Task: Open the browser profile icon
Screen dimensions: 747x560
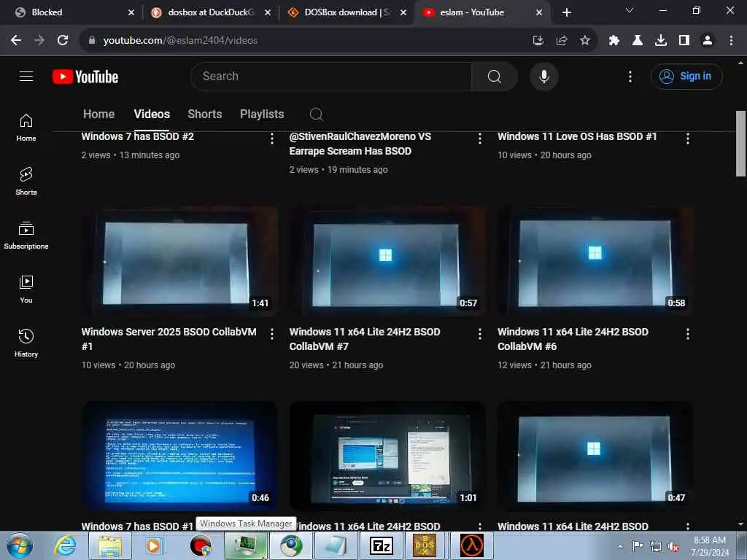Action: [x=708, y=41]
